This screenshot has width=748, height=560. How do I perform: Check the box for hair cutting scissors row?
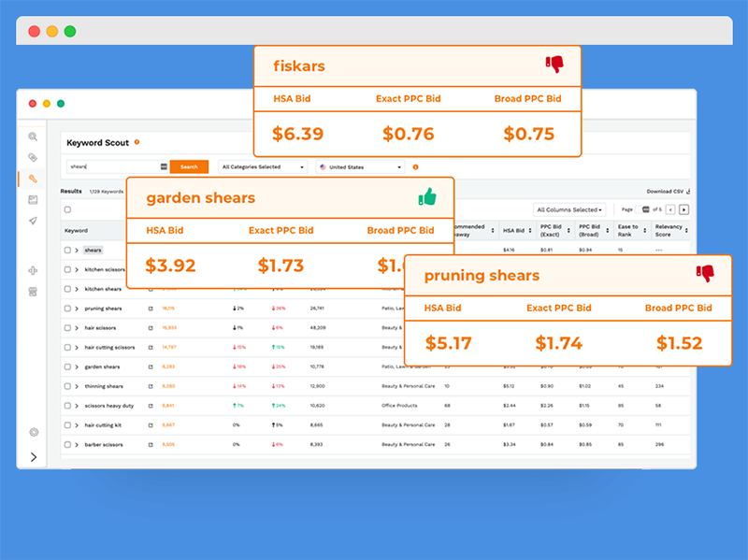pyautogui.click(x=67, y=347)
